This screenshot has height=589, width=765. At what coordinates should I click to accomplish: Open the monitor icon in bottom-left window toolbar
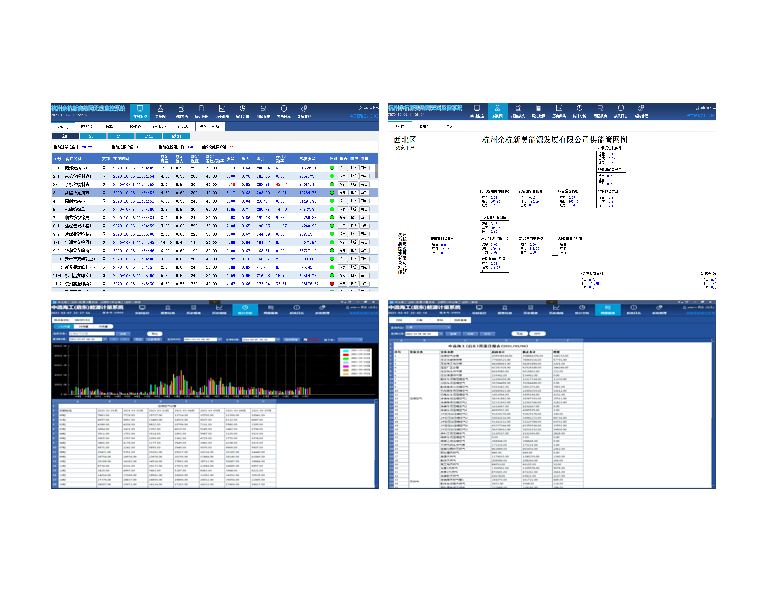click(142, 309)
